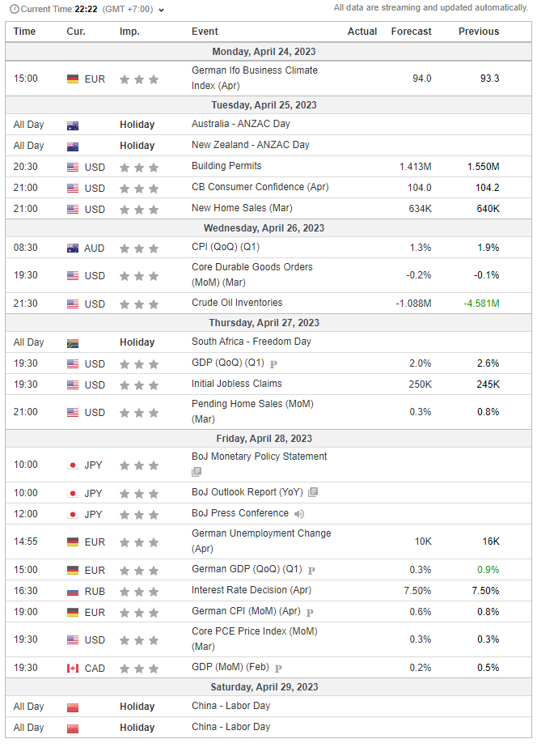Open the Initial Jobless Claims event
This screenshot has width=537, height=756.
pos(237,384)
